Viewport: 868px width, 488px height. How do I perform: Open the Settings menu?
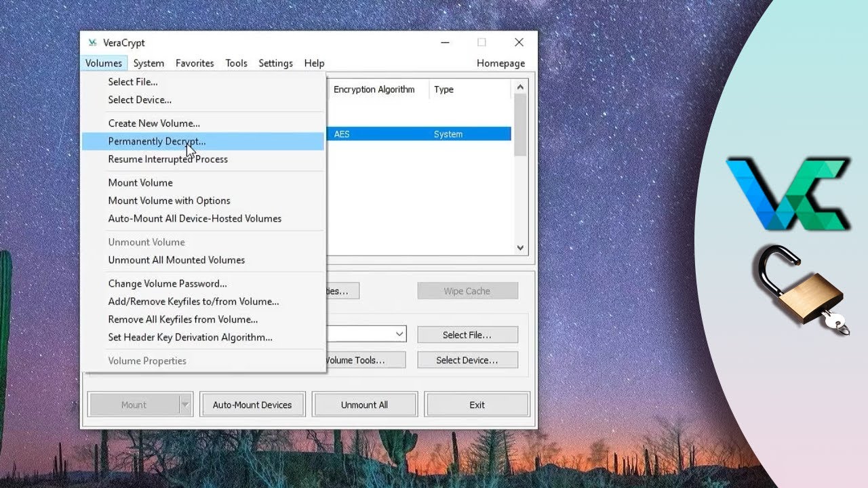click(275, 63)
